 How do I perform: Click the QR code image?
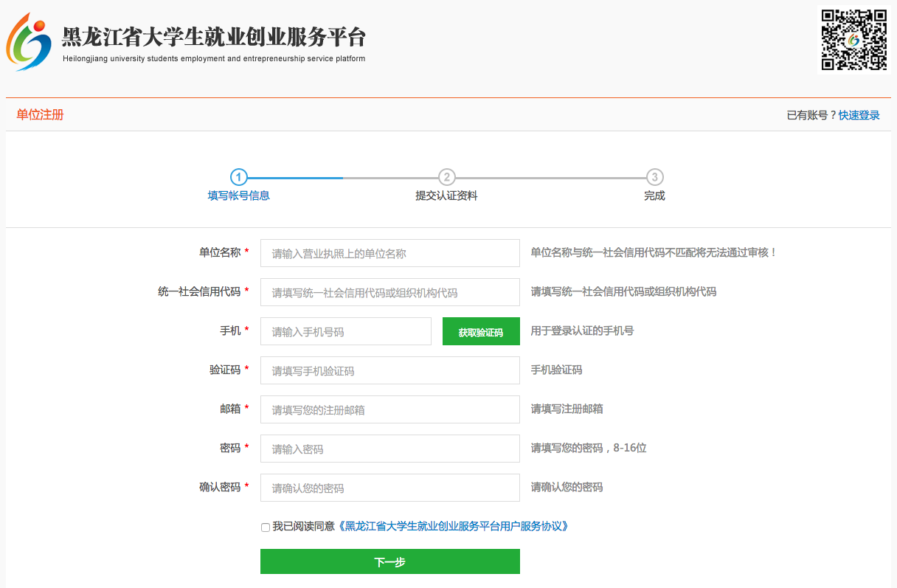click(853, 40)
